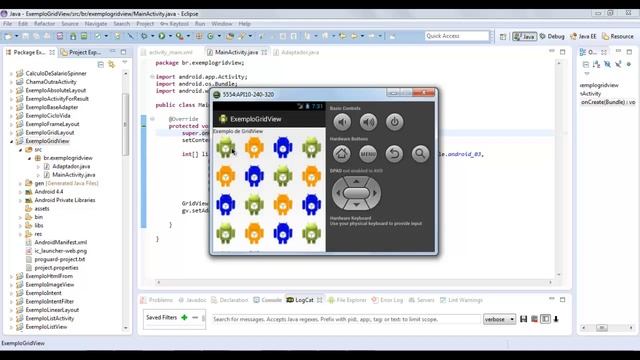
Task: Click DPAD down arrow in emulator
Action: click(356, 204)
